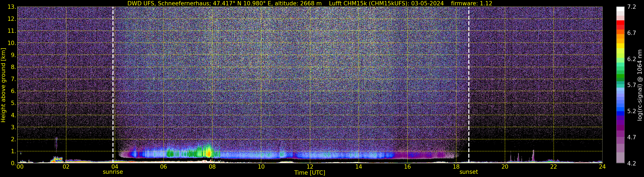
Task: Click the colorbar value label '5.7'
Action: click(x=632, y=85)
